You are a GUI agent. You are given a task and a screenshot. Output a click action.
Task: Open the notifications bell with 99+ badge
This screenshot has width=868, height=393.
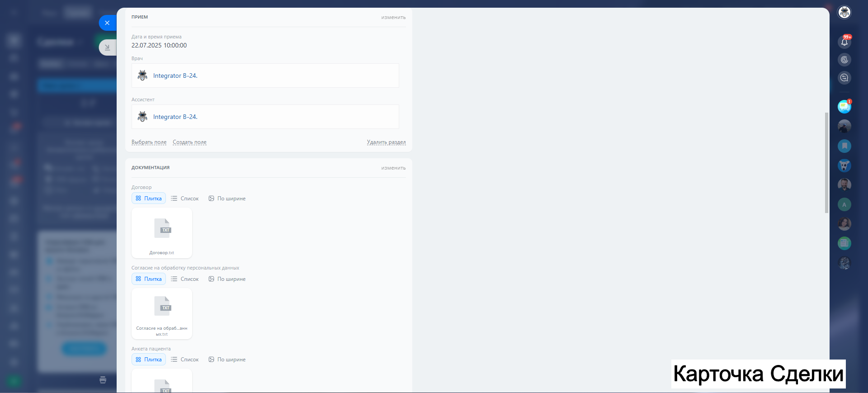pyautogui.click(x=844, y=42)
